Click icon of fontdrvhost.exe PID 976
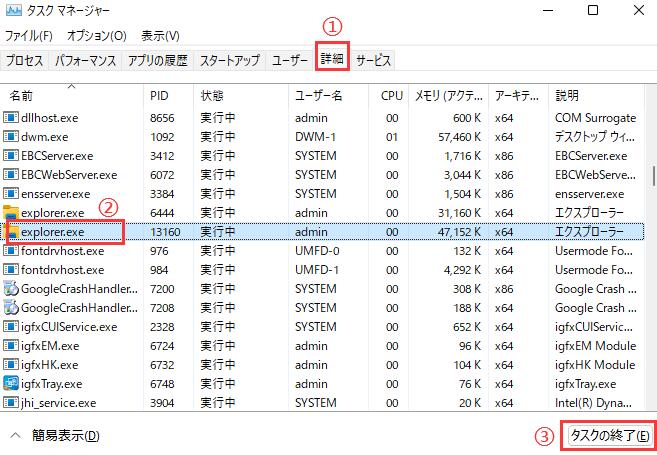 11,251
